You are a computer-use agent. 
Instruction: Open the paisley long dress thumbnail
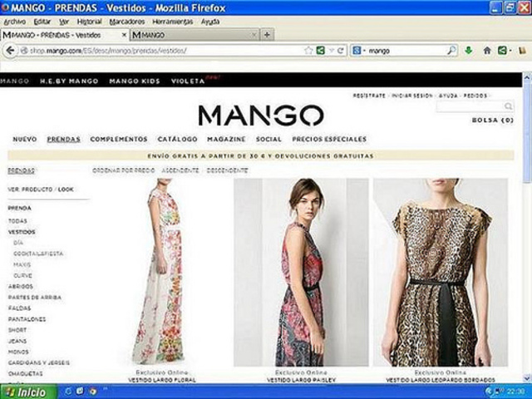click(x=301, y=272)
